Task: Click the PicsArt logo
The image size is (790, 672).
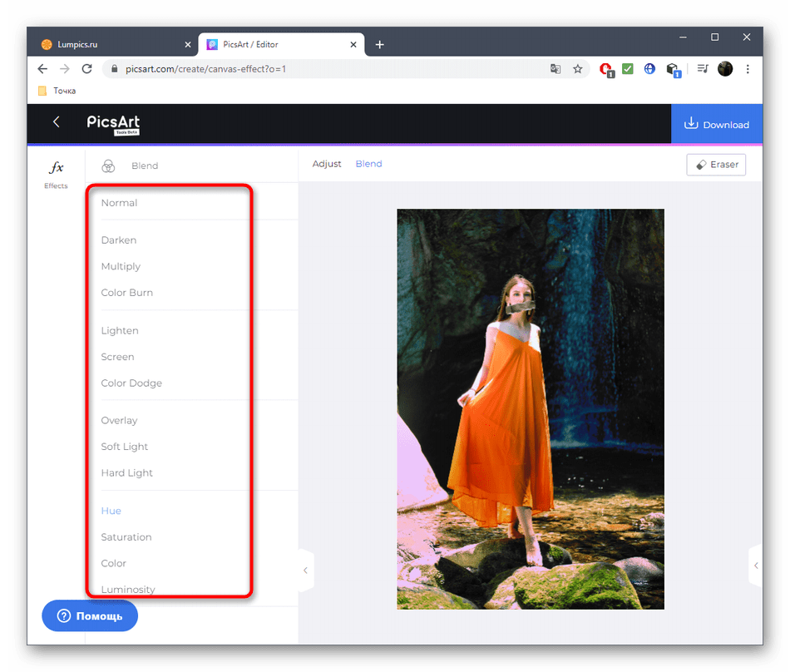Action: click(x=114, y=123)
